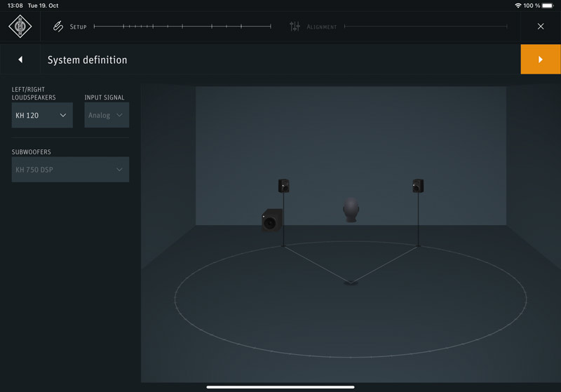Click the Setup progress timeline

(182, 27)
